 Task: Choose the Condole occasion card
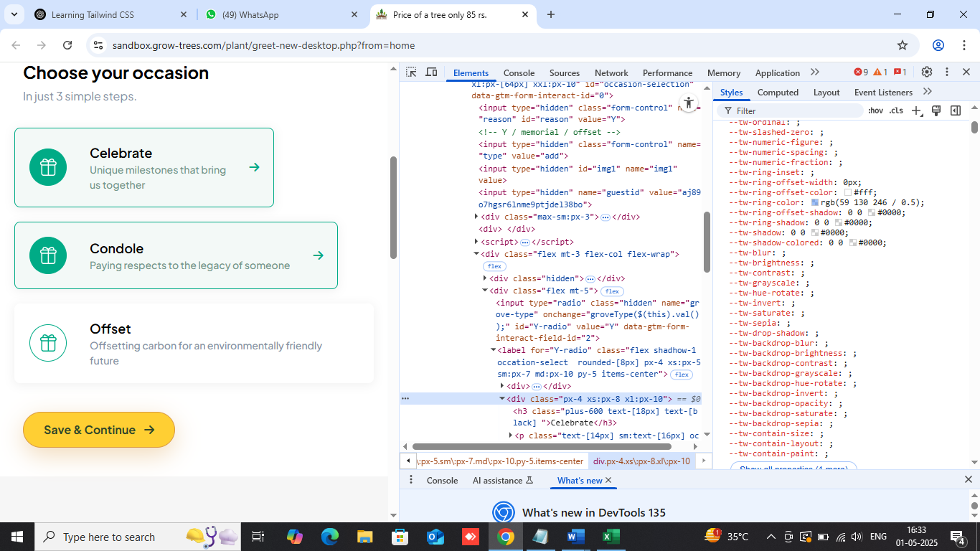click(176, 255)
